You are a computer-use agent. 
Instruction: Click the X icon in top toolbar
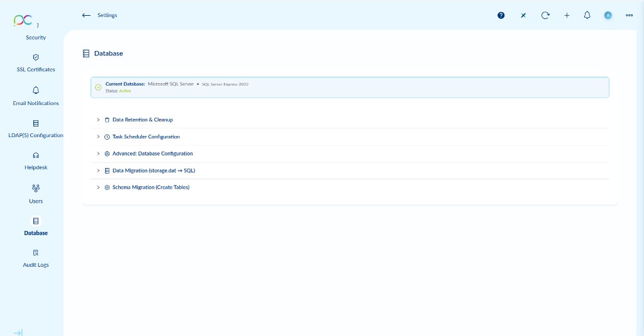[x=523, y=15]
